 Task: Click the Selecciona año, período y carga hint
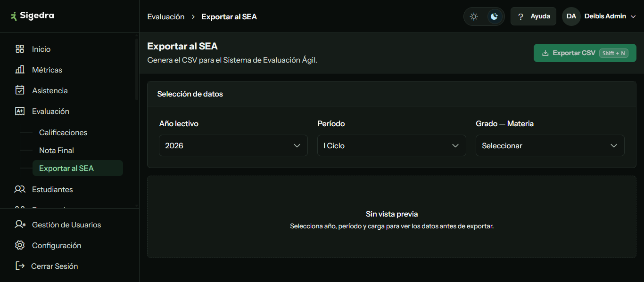click(x=392, y=226)
